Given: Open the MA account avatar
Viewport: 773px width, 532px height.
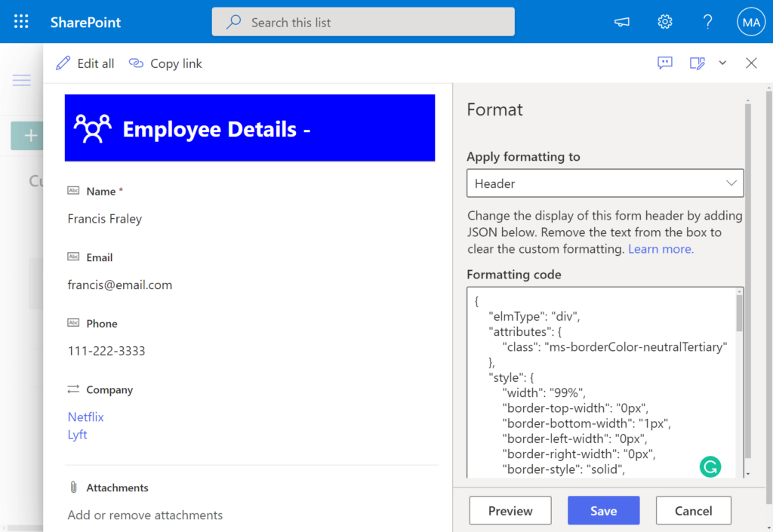Looking at the screenshot, I should 751,22.
